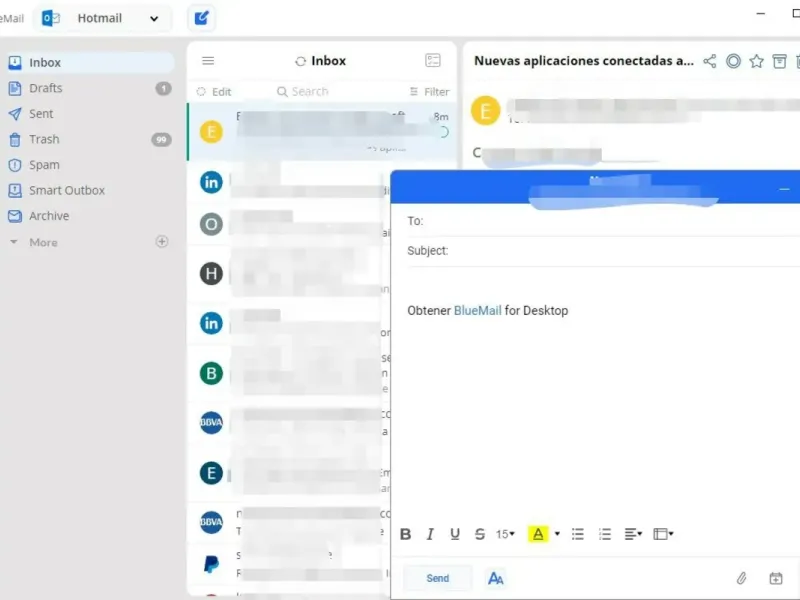Click the Send button
Screen dimensions: 800x600
coord(438,578)
